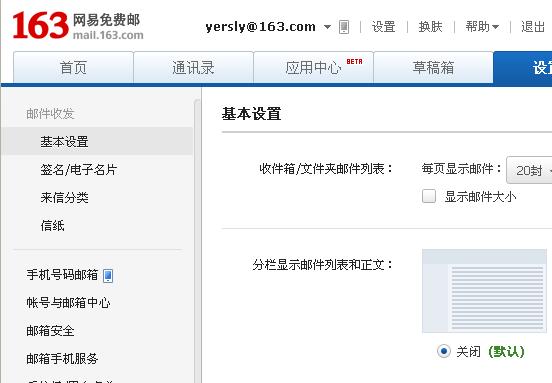Open 邮箱手机服务 in sidebar
The image size is (552, 383).
[x=62, y=359]
